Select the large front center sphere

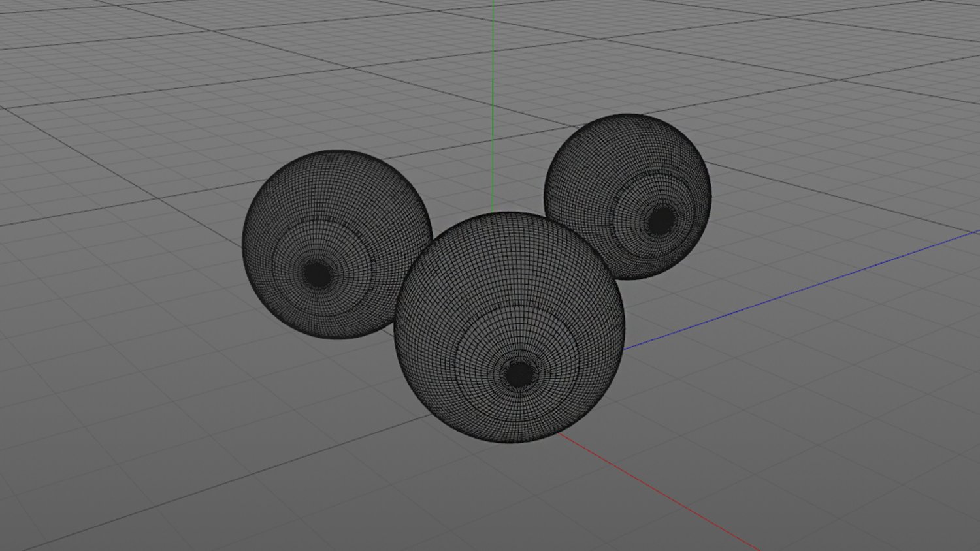pos(510,326)
